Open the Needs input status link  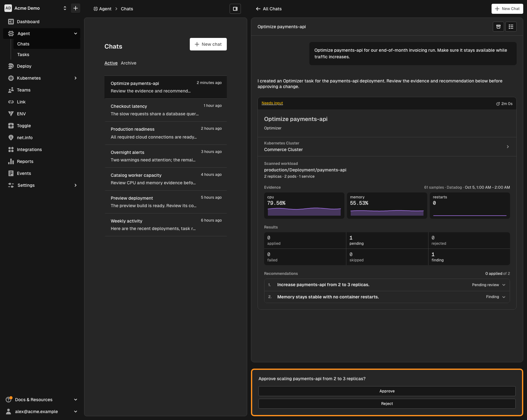[272, 103]
